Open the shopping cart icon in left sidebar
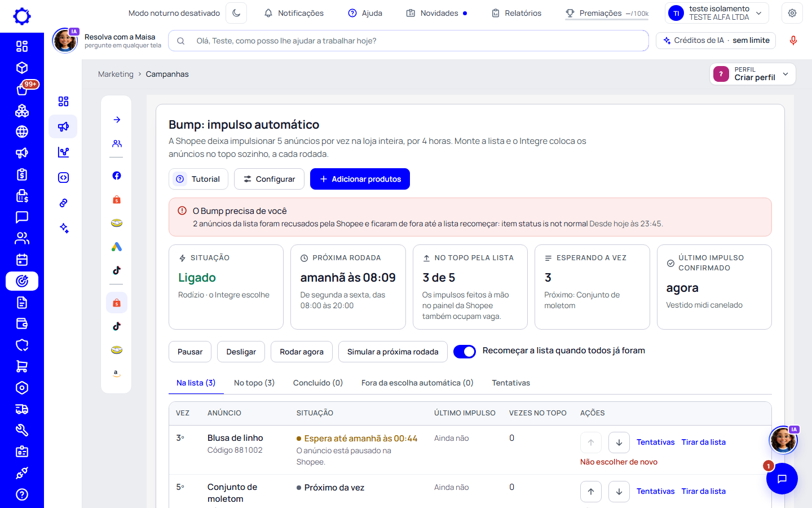Viewport: 812px width, 508px height. (x=22, y=366)
